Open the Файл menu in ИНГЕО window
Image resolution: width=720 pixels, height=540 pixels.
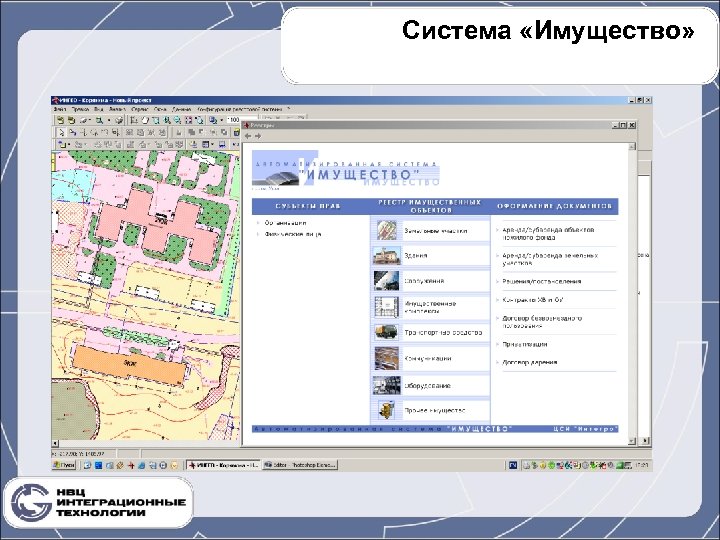pyautogui.click(x=60, y=109)
